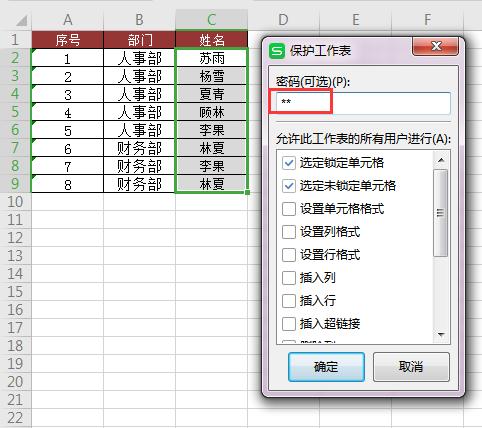Click the 姓名 header cell
The height and width of the screenshot is (428, 482).
211,40
